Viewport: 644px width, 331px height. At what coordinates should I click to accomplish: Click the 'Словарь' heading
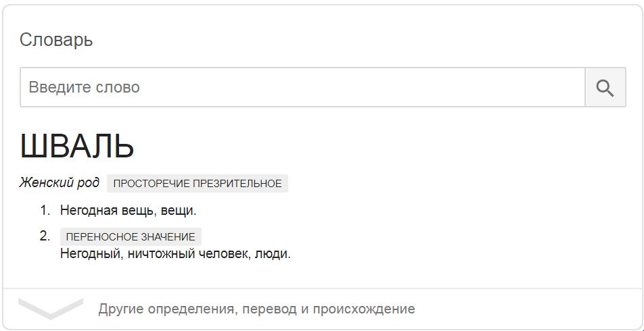click(x=56, y=40)
